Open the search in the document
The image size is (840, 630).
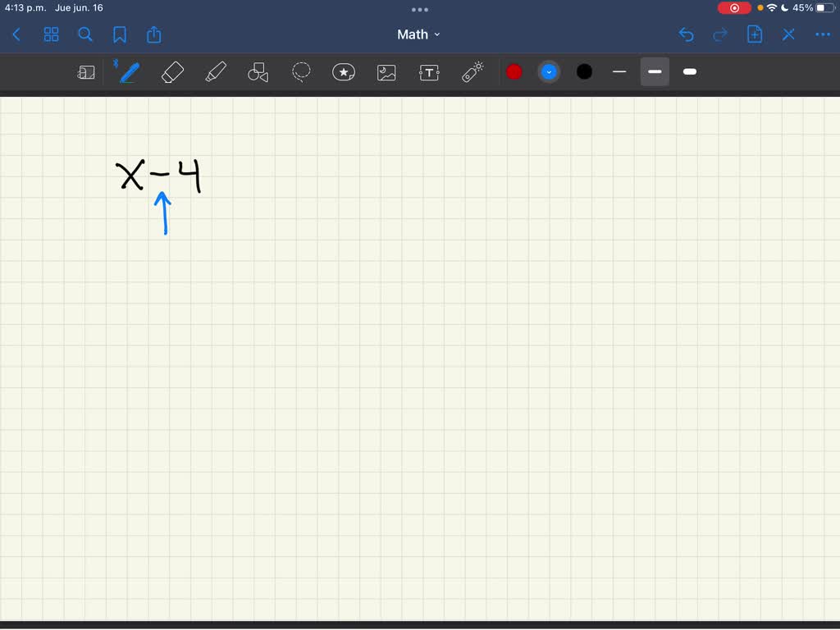[x=85, y=34]
